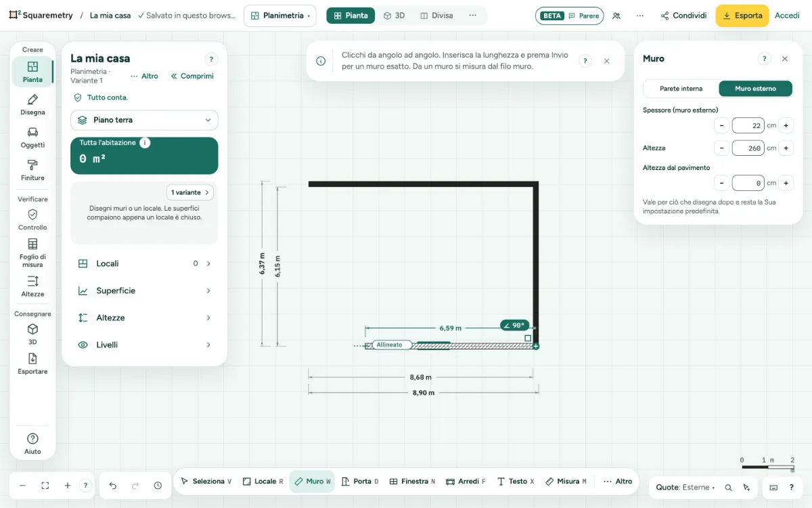
Task: Choose the Muro esterno wall type
Action: point(755,89)
